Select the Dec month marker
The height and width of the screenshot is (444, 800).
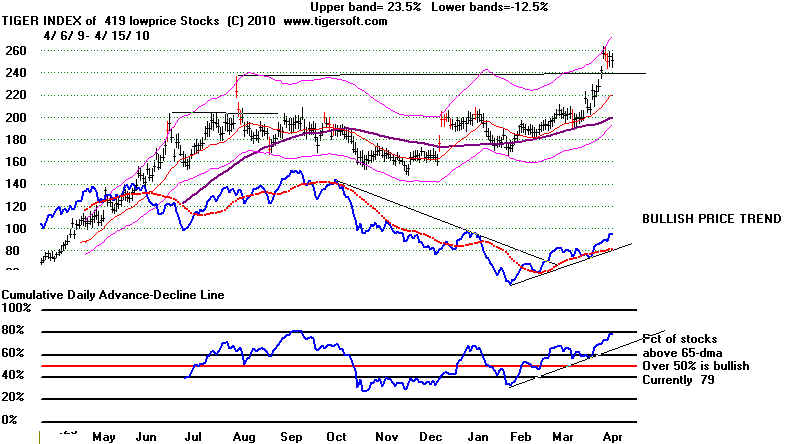point(430,437)
